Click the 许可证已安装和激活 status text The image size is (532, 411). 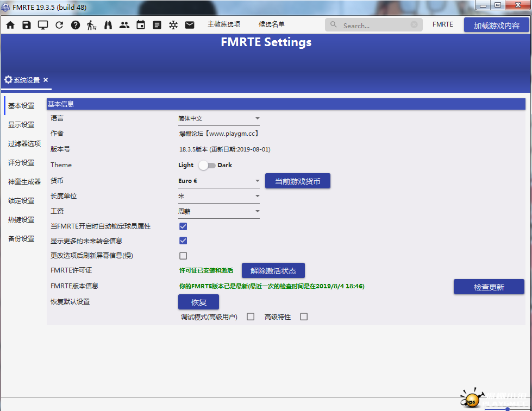(206, 270)
